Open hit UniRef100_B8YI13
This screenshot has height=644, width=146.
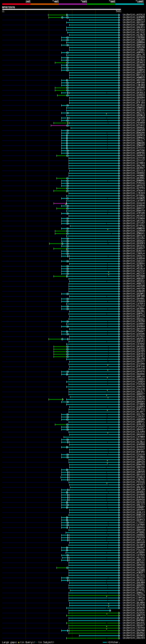click(x=134, y=75)
